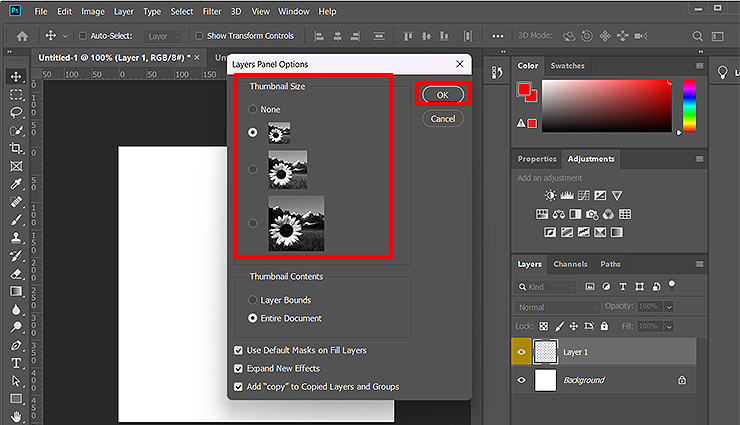Enable Show Transform Controls checkbox
The image size is (740, 425).
199,35
